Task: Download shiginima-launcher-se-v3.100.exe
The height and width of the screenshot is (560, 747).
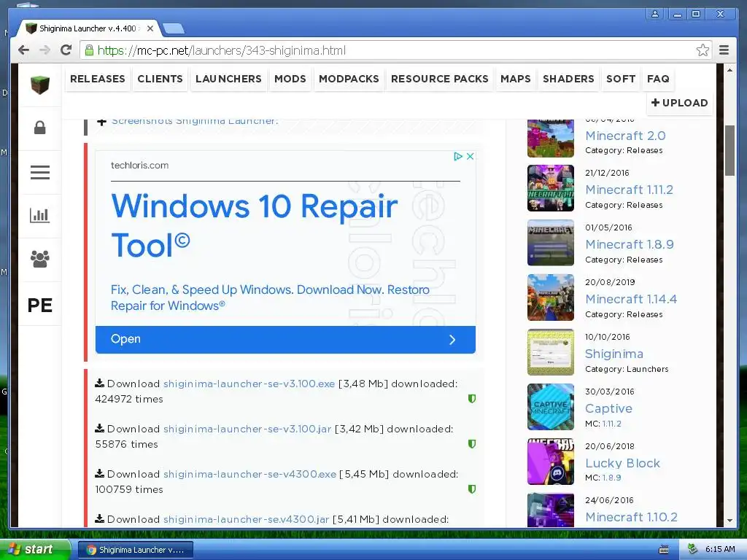Action: coord(249,384)
